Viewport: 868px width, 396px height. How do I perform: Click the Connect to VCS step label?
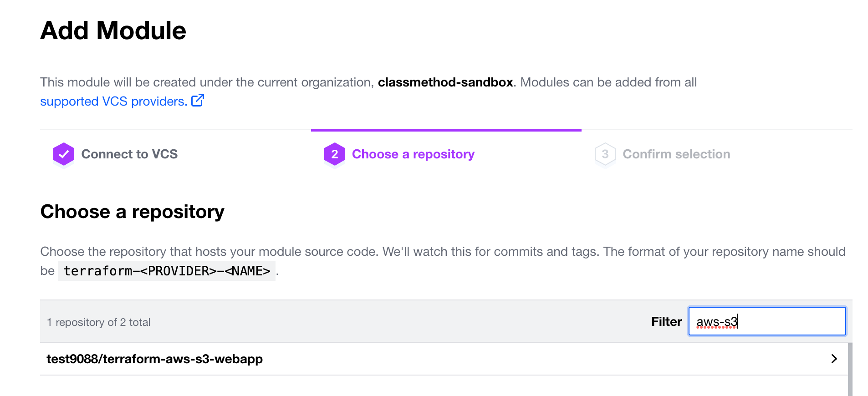point(129,154)
